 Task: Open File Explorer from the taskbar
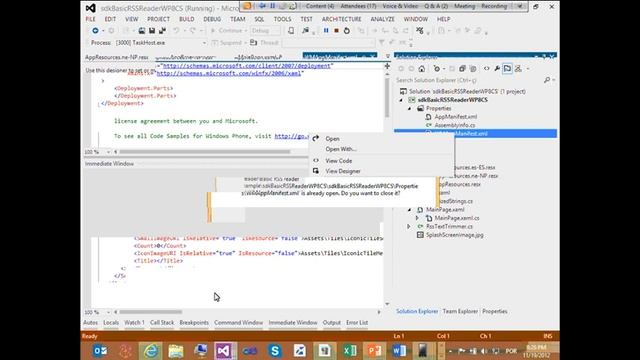click(x=176, y=351)
